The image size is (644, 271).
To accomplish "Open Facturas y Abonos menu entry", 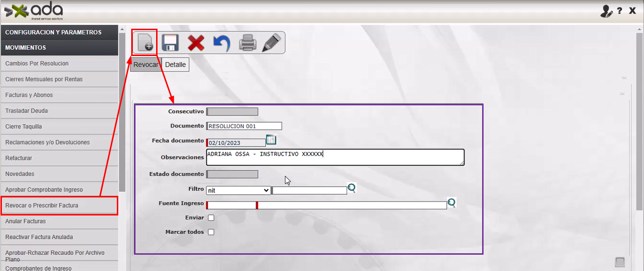I will coord(59,95).
